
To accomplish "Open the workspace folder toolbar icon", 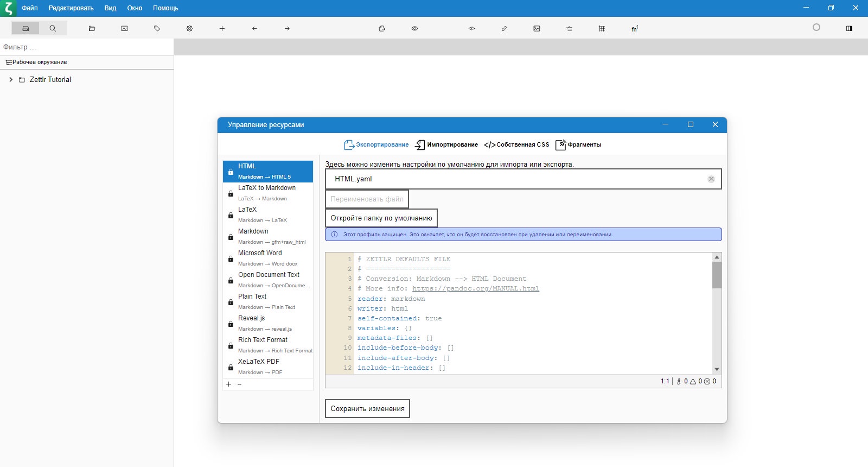I will pyautogui.click(x=92, y=28).
